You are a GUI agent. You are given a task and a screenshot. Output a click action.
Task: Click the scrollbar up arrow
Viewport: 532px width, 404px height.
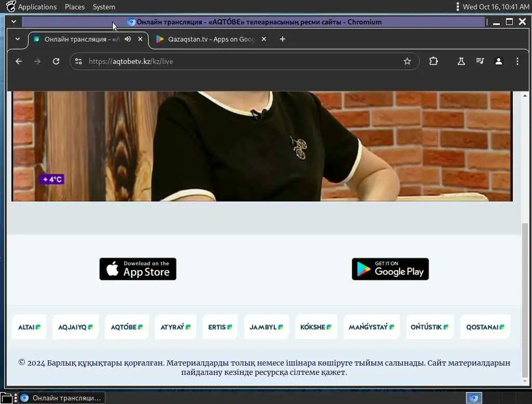[525, 96]
